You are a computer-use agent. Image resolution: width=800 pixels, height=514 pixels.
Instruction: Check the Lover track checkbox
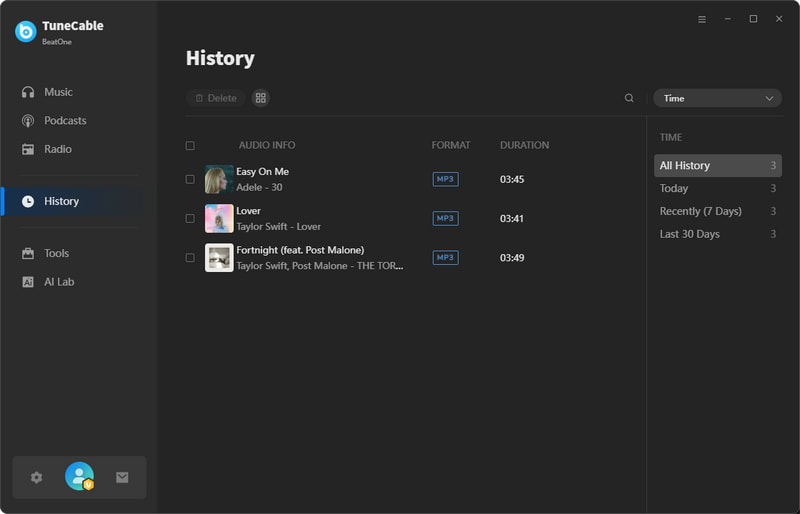(x=190, y=218)
